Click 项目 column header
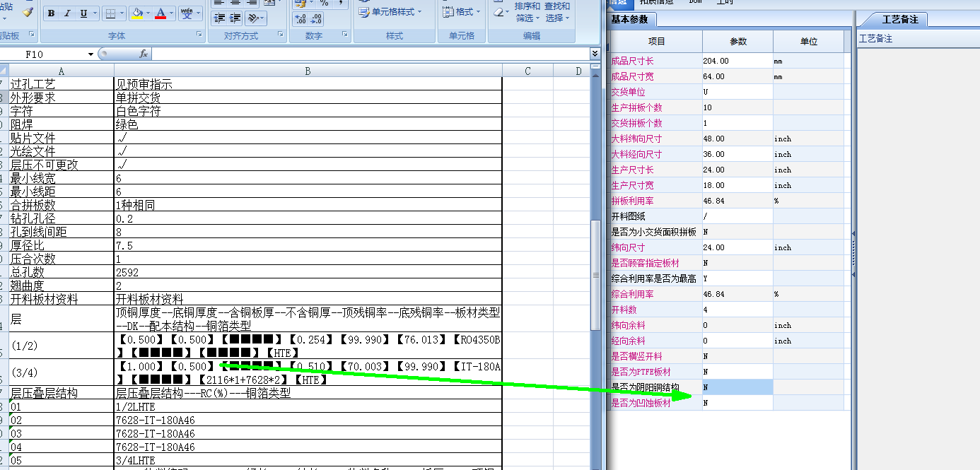Viewport: 980px width, 470px height. pos(656,42)
